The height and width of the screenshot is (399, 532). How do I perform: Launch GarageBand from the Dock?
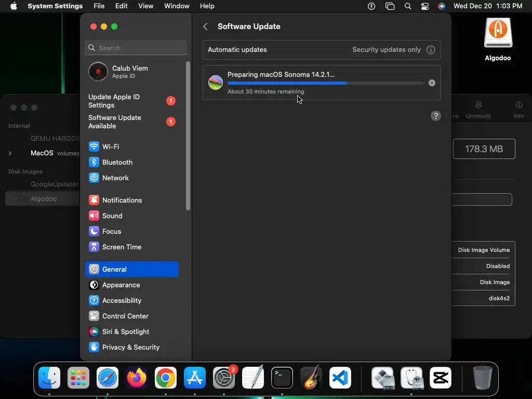click(x=311, y=378)
